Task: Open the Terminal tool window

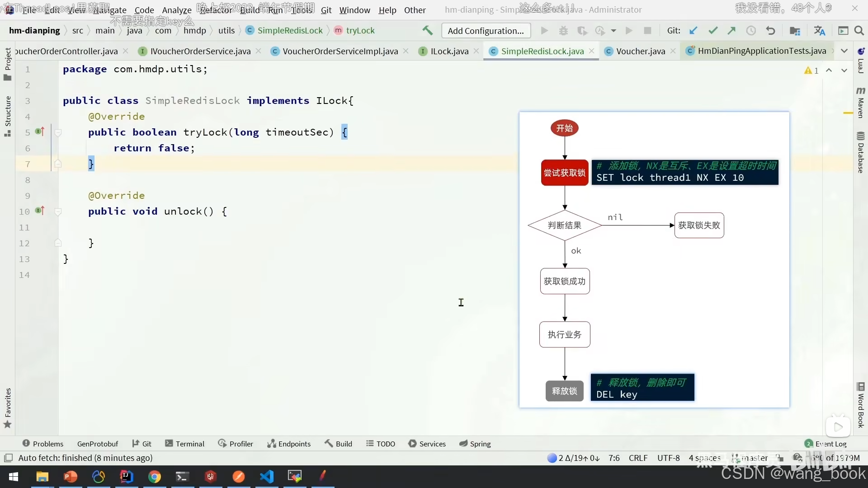Action: (185, 444)
